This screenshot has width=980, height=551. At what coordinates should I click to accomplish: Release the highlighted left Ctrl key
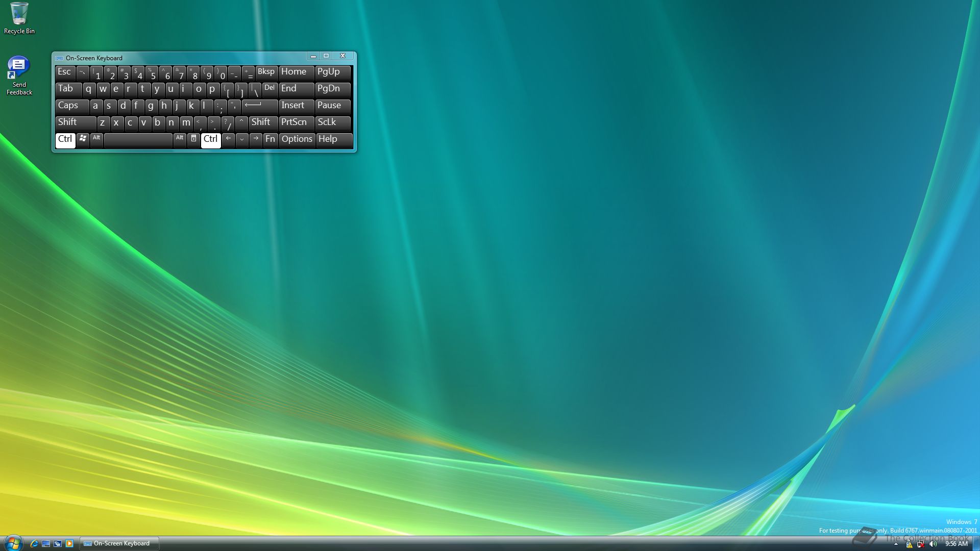click(x=65, y=140)
